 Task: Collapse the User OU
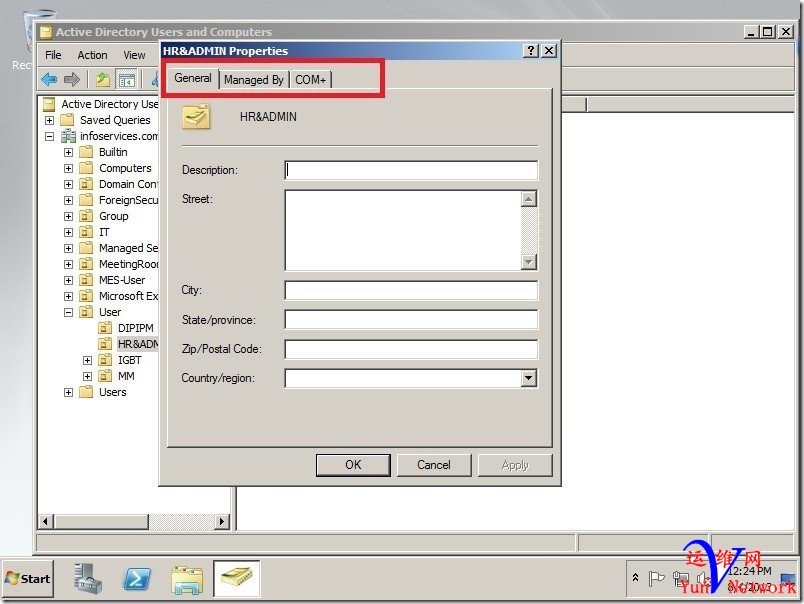point(69,312)
